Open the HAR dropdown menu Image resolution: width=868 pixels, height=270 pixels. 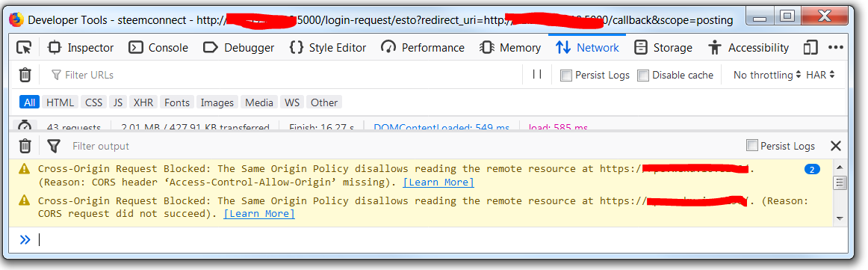[820, 75]
